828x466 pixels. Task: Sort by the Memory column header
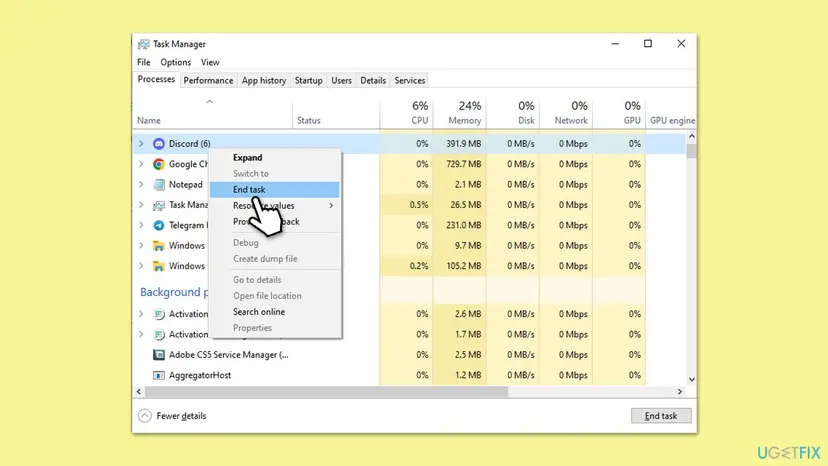click(x=459, y=113)
